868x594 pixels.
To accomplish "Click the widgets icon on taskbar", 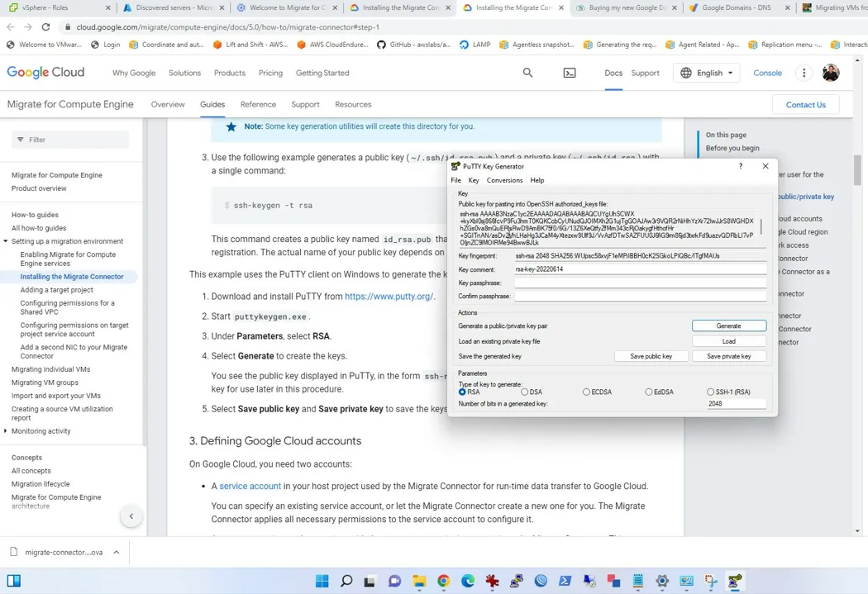I will 14,581.
